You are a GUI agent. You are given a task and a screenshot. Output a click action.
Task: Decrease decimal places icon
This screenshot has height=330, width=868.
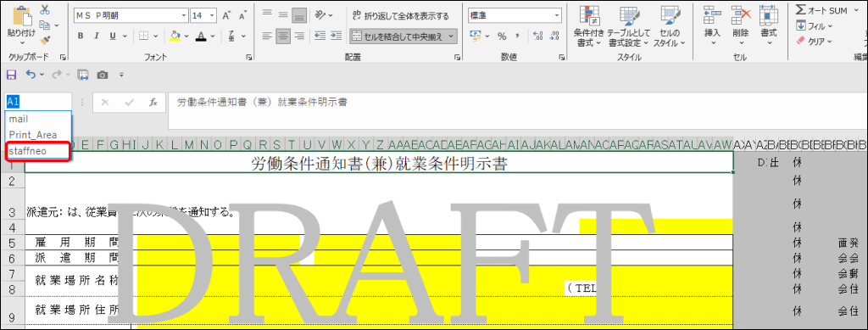coord(554,36)
